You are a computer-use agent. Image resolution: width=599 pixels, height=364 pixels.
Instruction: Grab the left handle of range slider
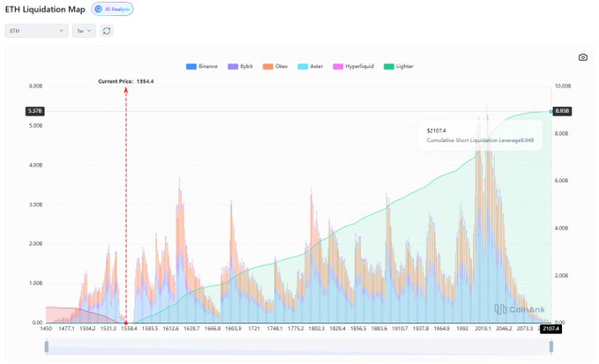coord(47,347)
